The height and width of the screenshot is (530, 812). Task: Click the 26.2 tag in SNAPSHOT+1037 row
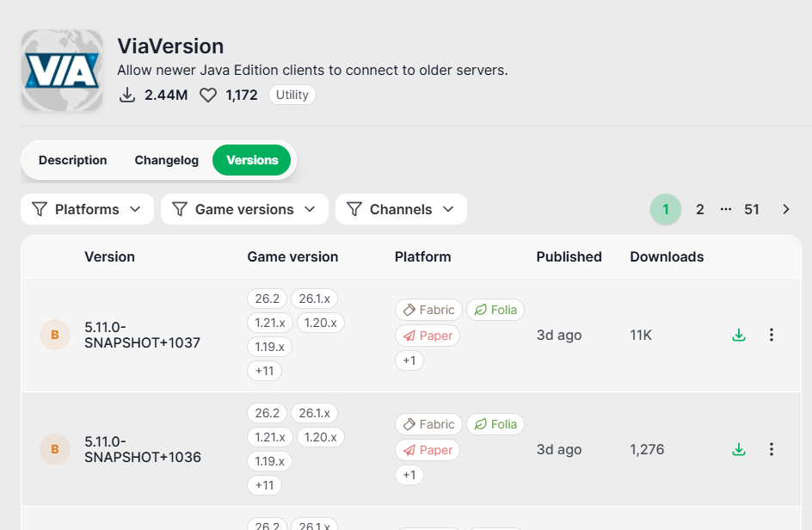click(x=268, y=299)
